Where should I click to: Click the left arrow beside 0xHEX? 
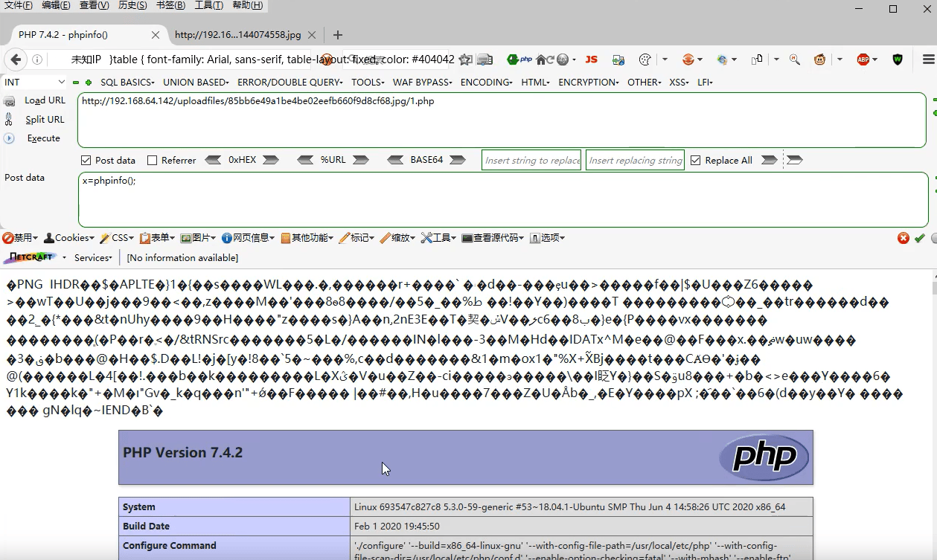[x=213, y=160]
